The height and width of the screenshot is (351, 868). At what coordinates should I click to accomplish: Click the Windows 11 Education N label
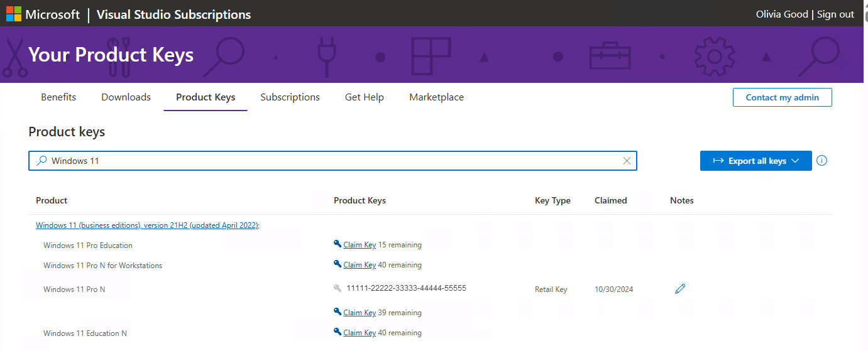pos(85,333)
